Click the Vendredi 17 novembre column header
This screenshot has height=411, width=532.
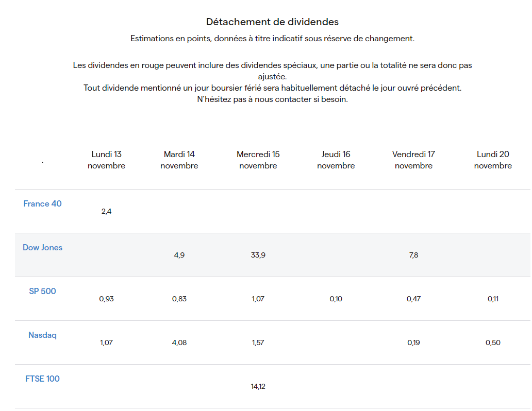[413, 160]
